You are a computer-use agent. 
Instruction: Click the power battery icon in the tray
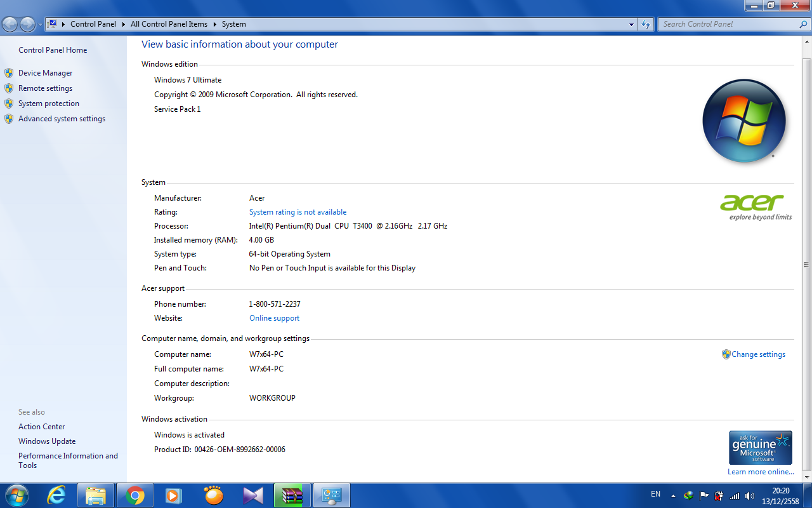[719, 495]
